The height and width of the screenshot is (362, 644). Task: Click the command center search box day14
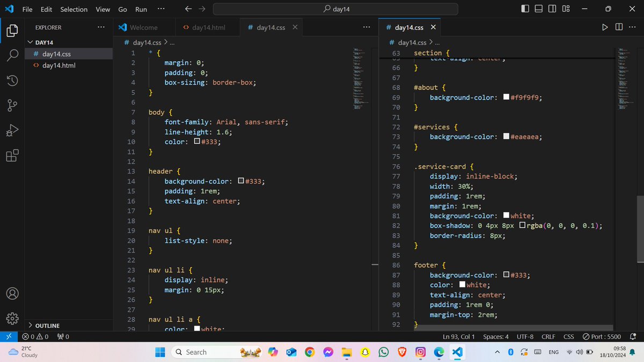(335, 9)
